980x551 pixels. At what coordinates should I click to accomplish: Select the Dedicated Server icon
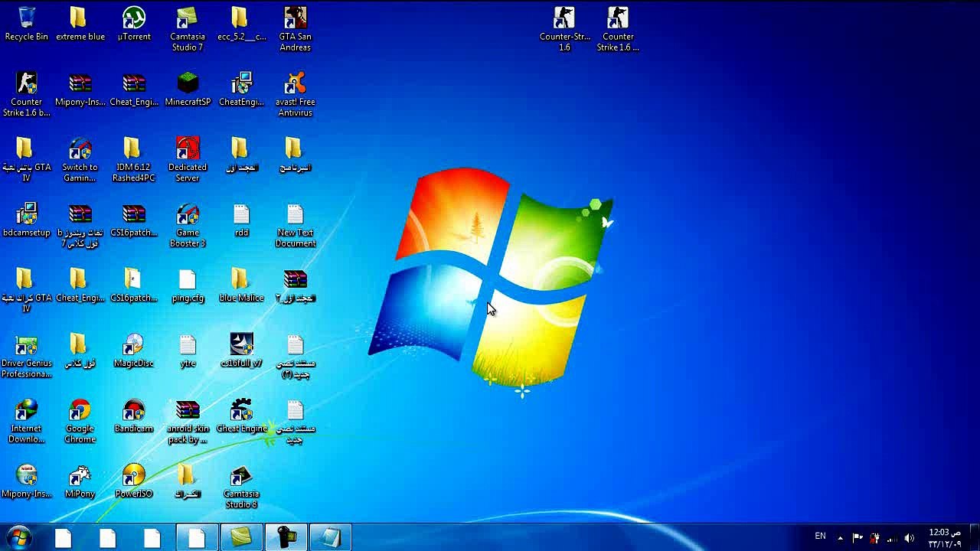[x=188, y=160]
